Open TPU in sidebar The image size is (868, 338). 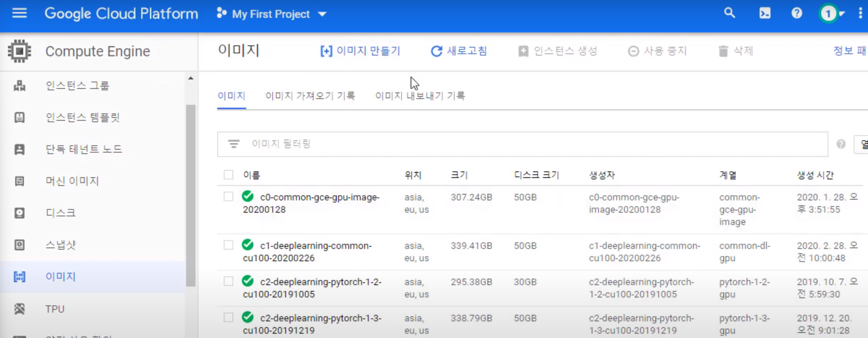point(55,309)
